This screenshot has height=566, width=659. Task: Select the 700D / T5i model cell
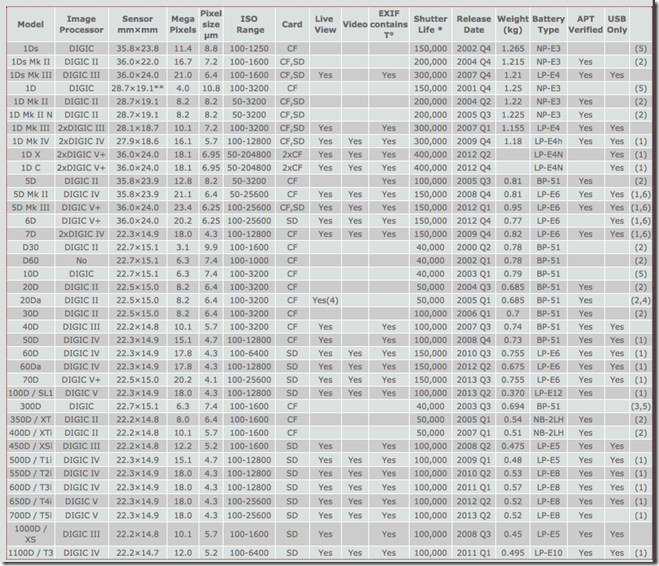pos(31,515)
